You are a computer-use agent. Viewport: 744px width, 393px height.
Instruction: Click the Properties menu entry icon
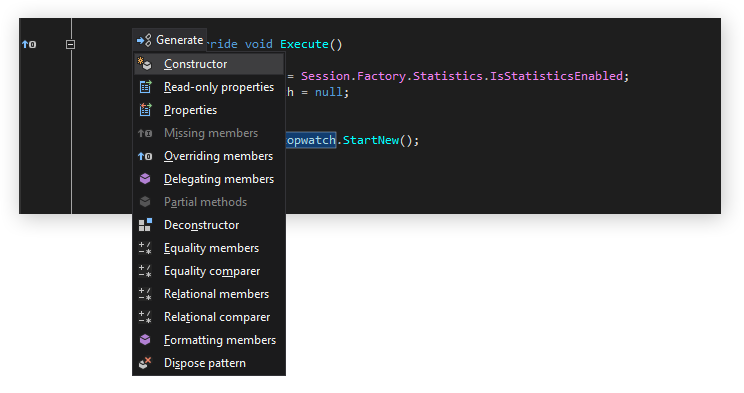pyautogui.click(x=145, y=110)
